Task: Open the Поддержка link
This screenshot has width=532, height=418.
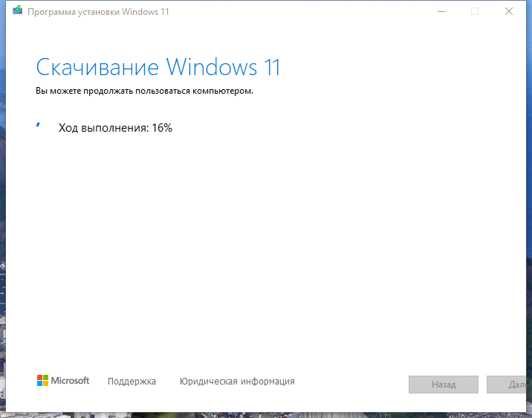Action: point(132,382)
